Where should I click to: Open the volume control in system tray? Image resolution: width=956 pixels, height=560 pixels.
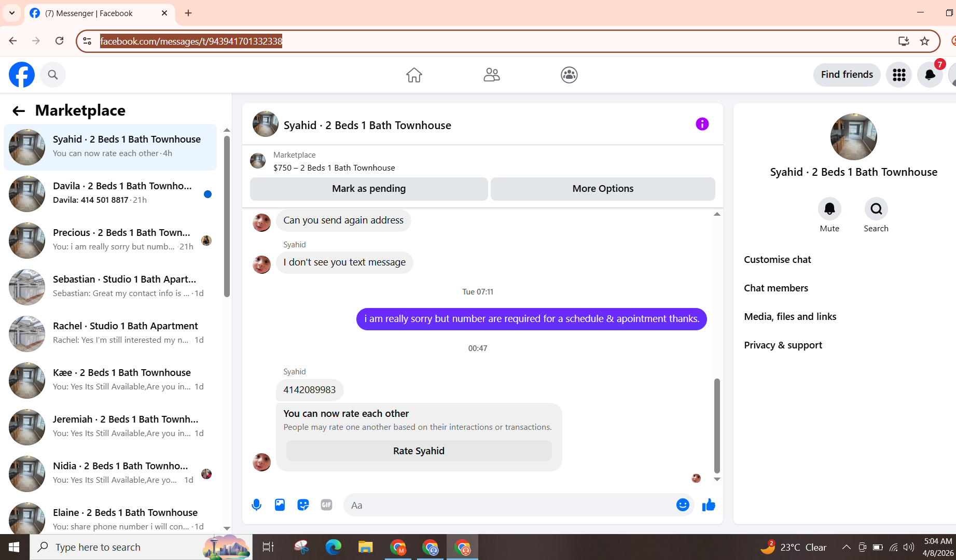909,547
